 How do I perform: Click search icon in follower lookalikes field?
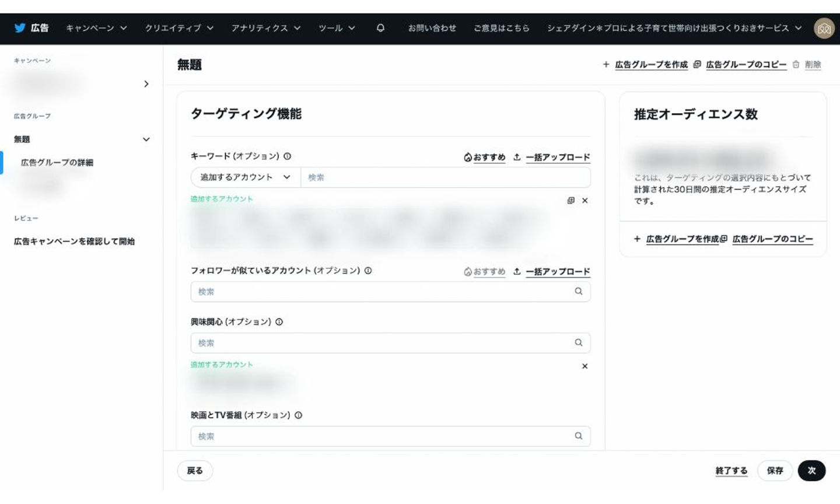click(x=578, y=292)
